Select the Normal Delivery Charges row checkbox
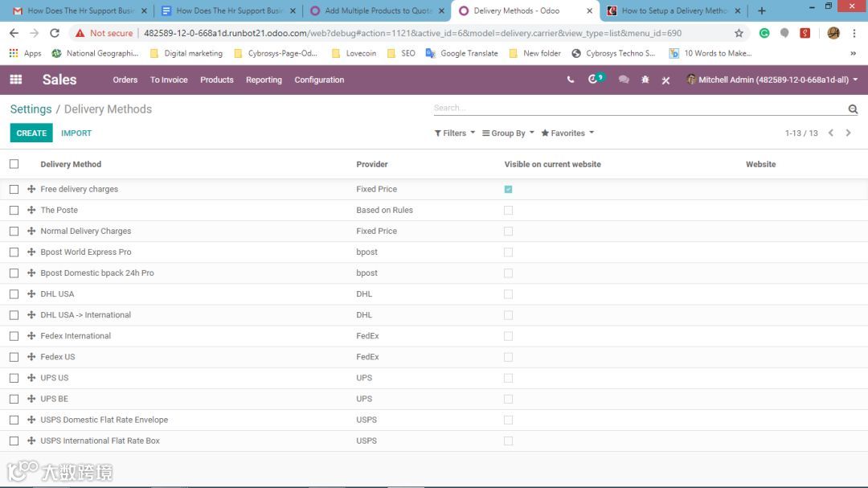This screenshot has width=868, height=488. [14, 232]
